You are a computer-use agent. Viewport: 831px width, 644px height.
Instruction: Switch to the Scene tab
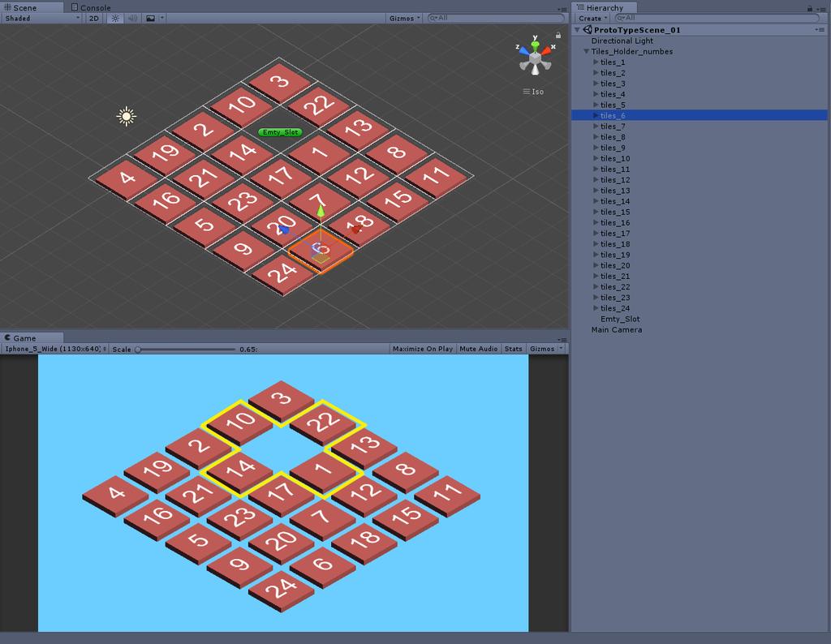click(32, 7)
